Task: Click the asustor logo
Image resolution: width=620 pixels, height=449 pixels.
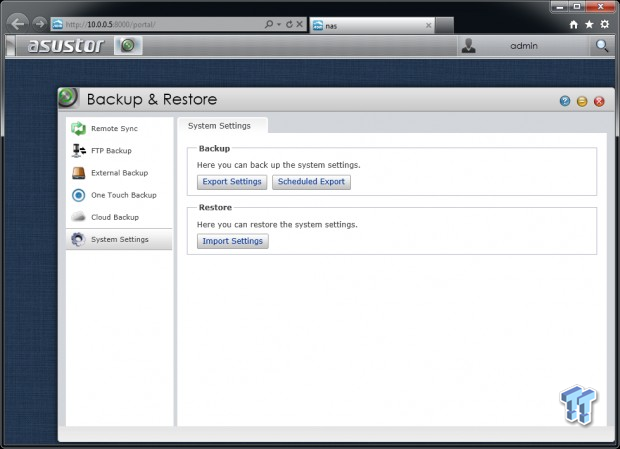Action: pyautogui.click(x=66, y=46)
